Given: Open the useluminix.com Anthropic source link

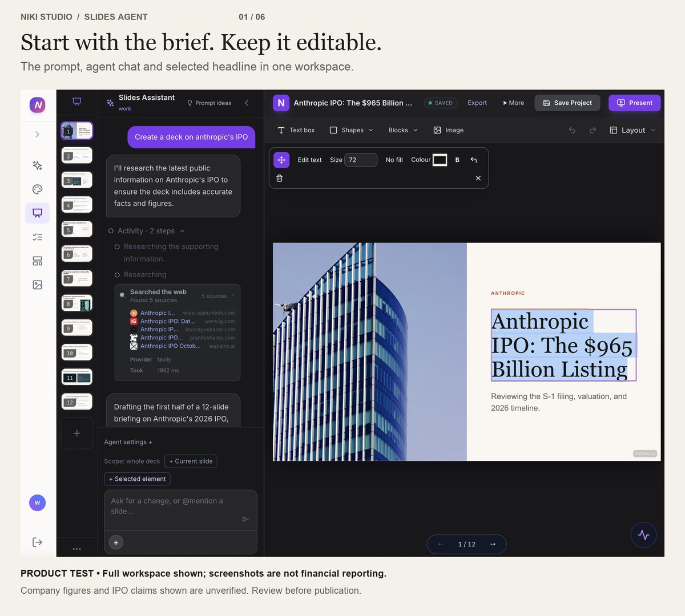Looking at the screenshot, I should (182, 313).
